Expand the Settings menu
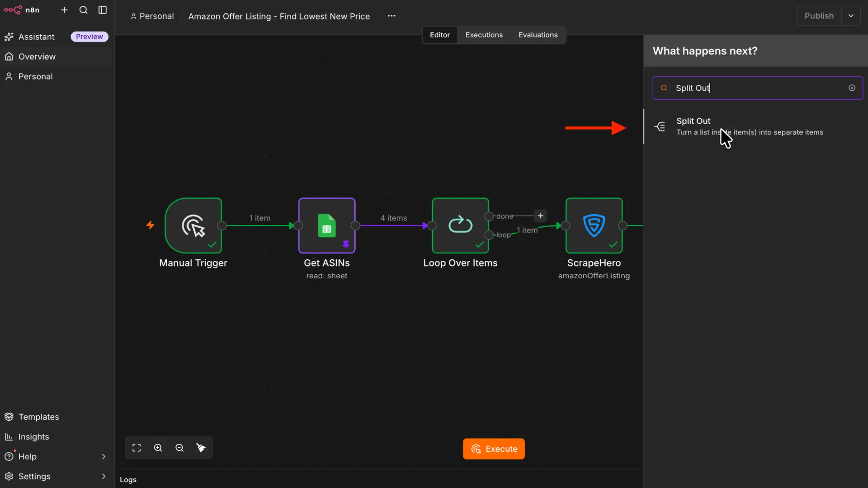The width and height of the screenshot is (868, 488). pos(56,476)
